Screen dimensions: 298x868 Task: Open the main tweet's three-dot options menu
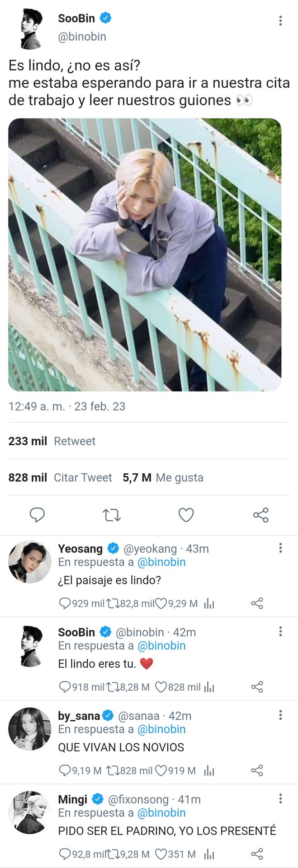tap(280, 20)
